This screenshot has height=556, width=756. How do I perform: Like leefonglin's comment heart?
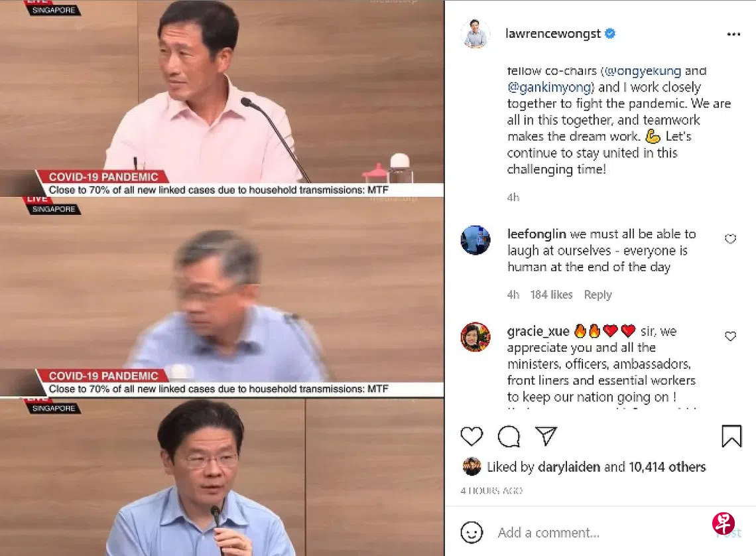pos(730,239)
